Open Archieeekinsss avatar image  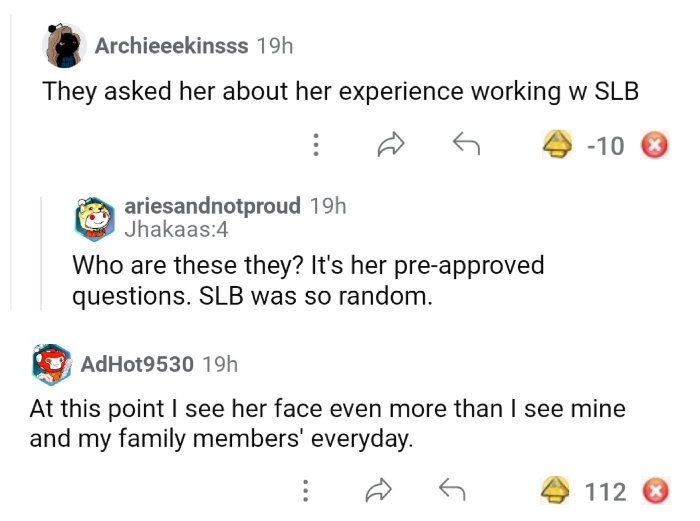tap(63, 45)
